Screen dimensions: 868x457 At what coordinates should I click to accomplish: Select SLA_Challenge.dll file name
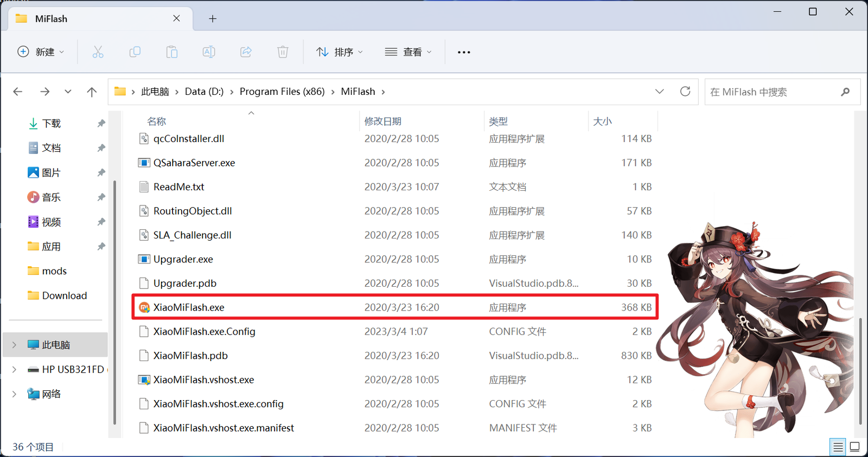click(x=193, y=235)
